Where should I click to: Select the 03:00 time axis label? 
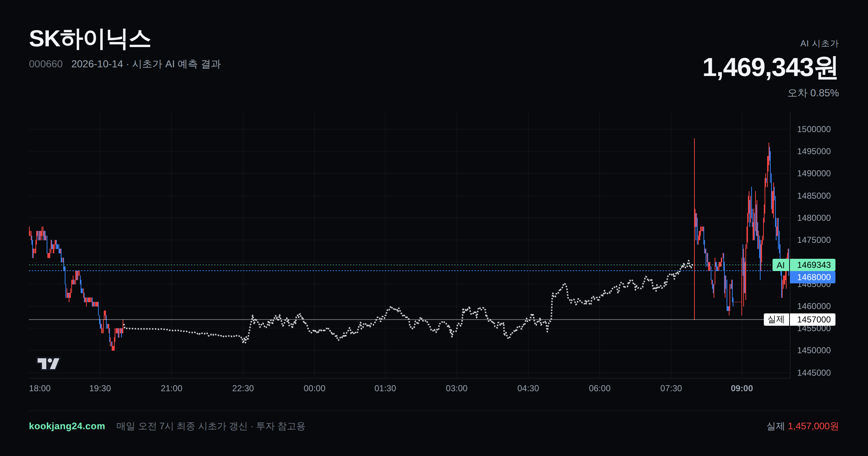457,388
